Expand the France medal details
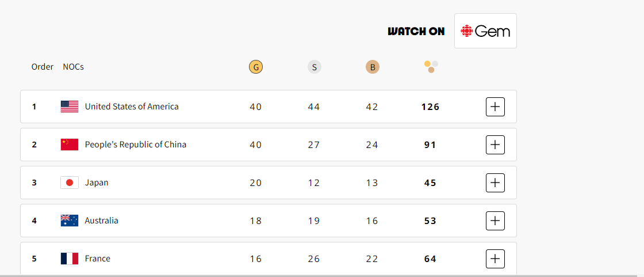Image resolution: width=644 pixels, height=277 pixels. click(x=495, y=259)
